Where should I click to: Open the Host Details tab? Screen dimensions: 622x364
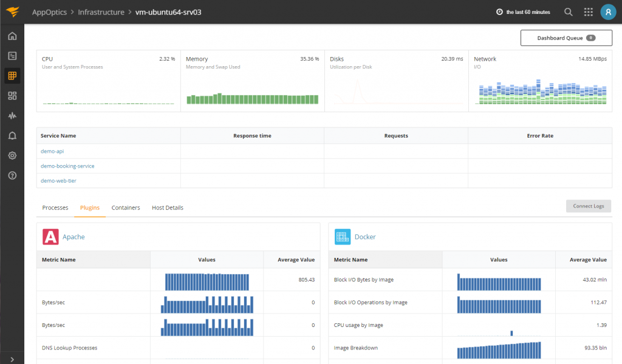coord(167,208)
